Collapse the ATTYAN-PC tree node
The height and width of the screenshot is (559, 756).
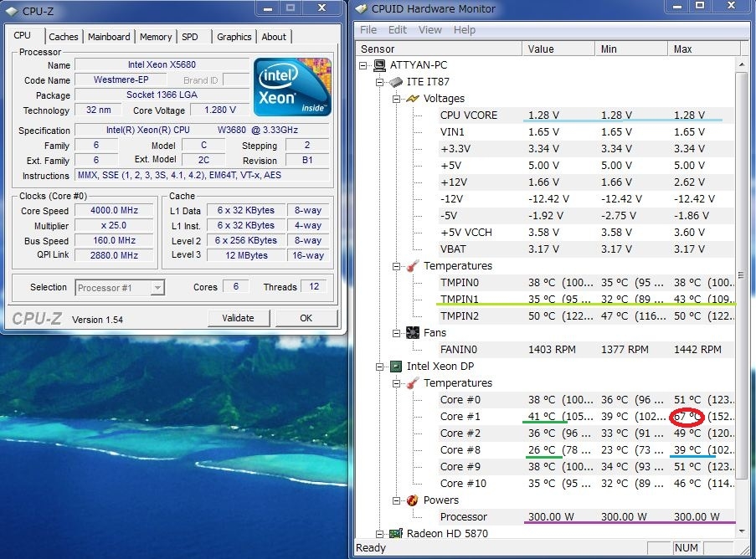click(x=363, y=65)
